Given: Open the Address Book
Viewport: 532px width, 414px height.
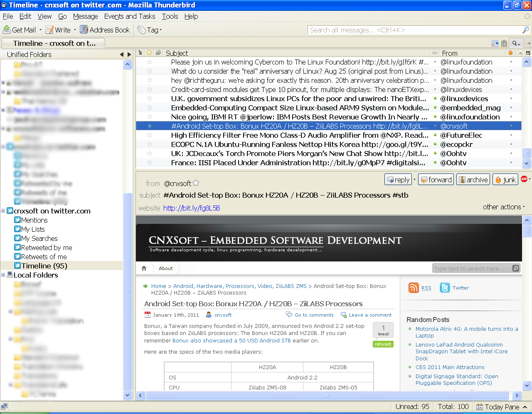Looking at the screenshot, I should coord(105,30).
